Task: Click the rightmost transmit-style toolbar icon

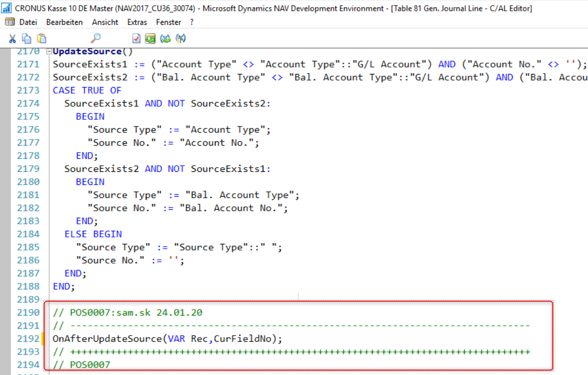Action: click(x=180, y=38)
